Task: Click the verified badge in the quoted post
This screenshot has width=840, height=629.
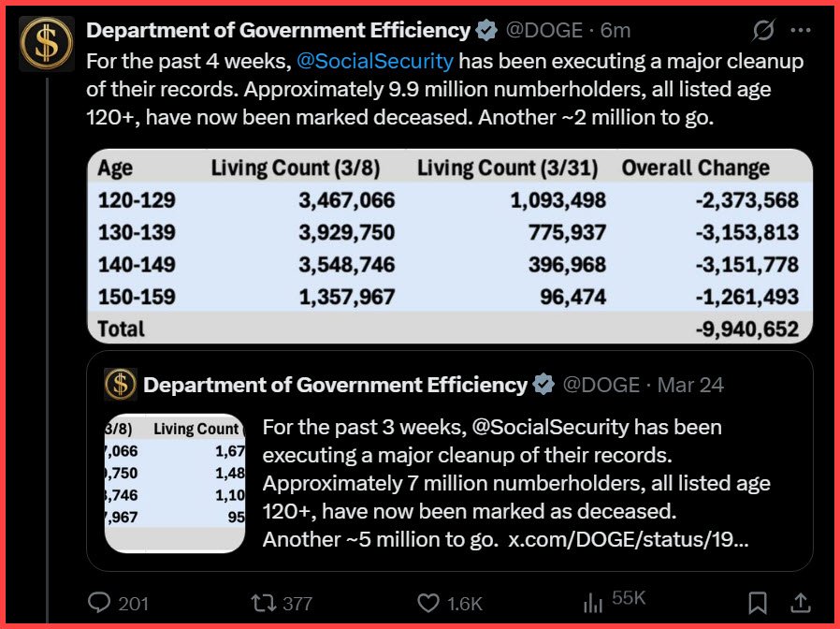Action: (543, 385)
